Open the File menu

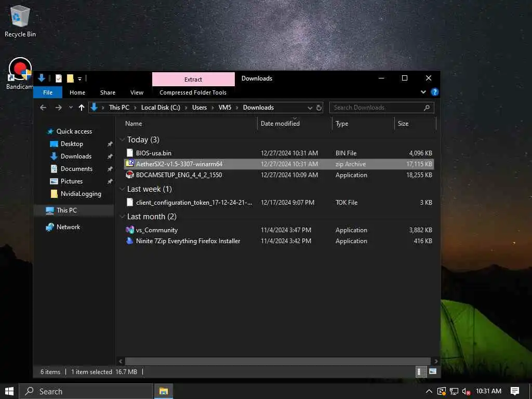coord(47,92)
